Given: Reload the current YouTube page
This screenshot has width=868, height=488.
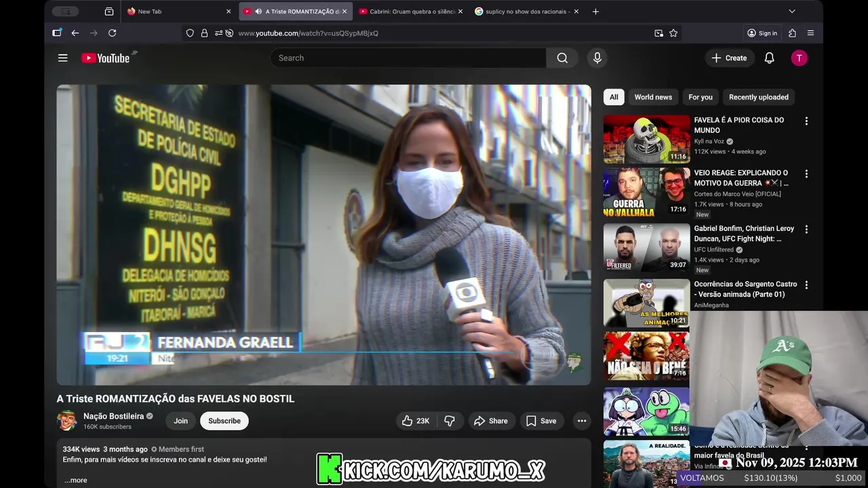Looking at the screenshot, I should (x=113, y=33).
